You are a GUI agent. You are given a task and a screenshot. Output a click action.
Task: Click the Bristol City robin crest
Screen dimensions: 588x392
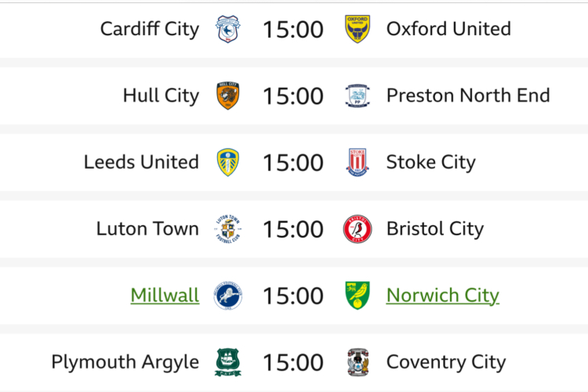[358, 229]
